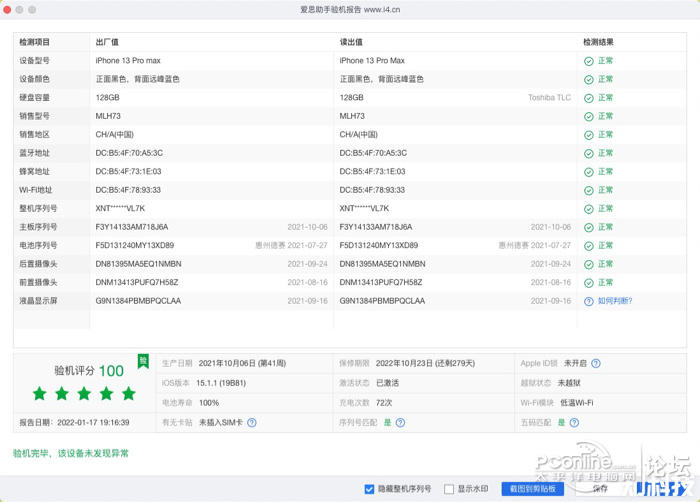Click the help icon next to Apple ID锁 未开启
The height and width of the screenshot is (502, 700).
(x=596, y=364)
